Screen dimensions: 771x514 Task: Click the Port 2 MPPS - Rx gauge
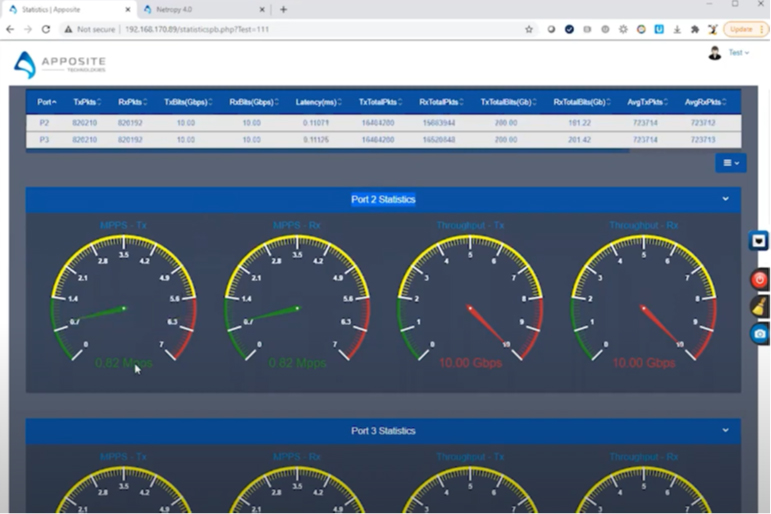pos(297,297)
